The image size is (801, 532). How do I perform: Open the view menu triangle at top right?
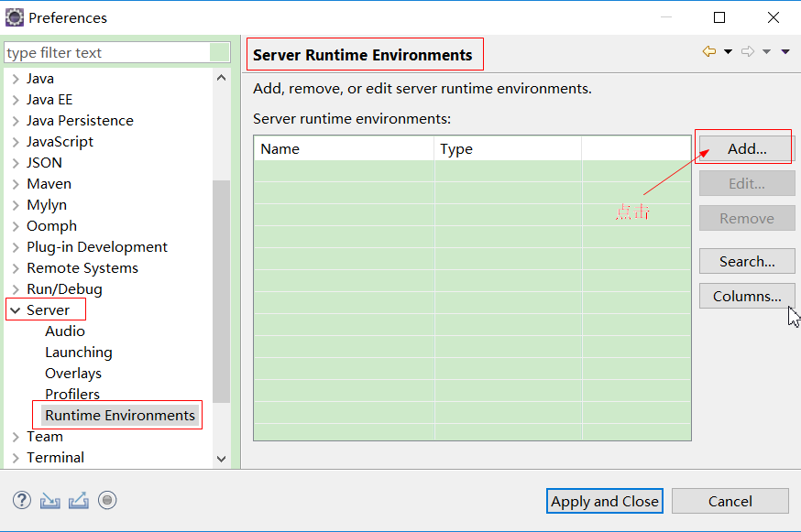point(784,52)
